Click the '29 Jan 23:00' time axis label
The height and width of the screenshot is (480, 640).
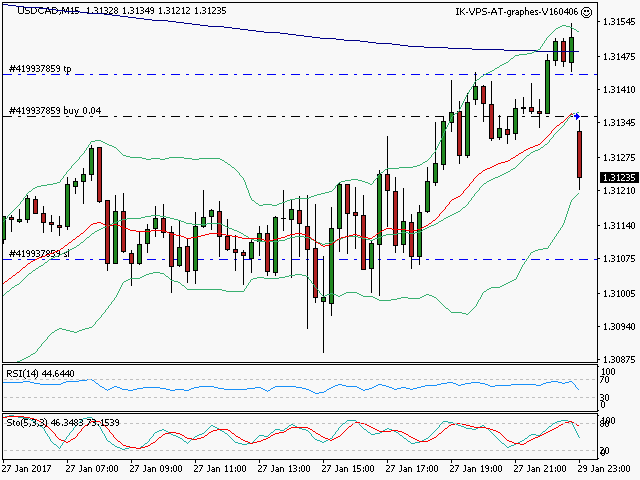pyautogui.click(x=604, y=468)
